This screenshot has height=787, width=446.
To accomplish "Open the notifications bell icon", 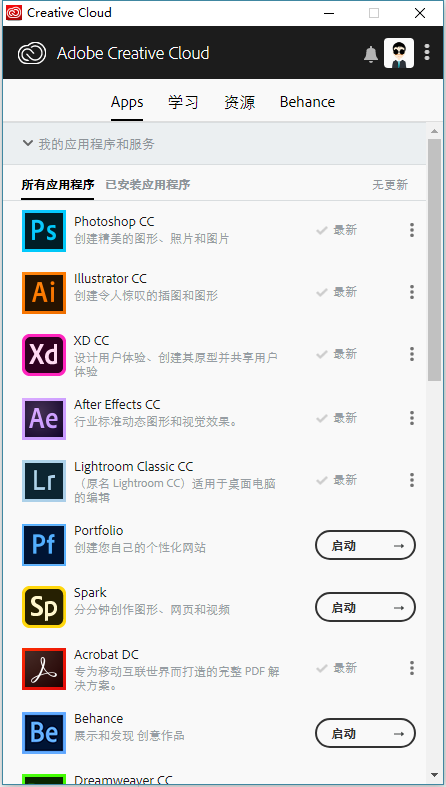I will point(371,54).
